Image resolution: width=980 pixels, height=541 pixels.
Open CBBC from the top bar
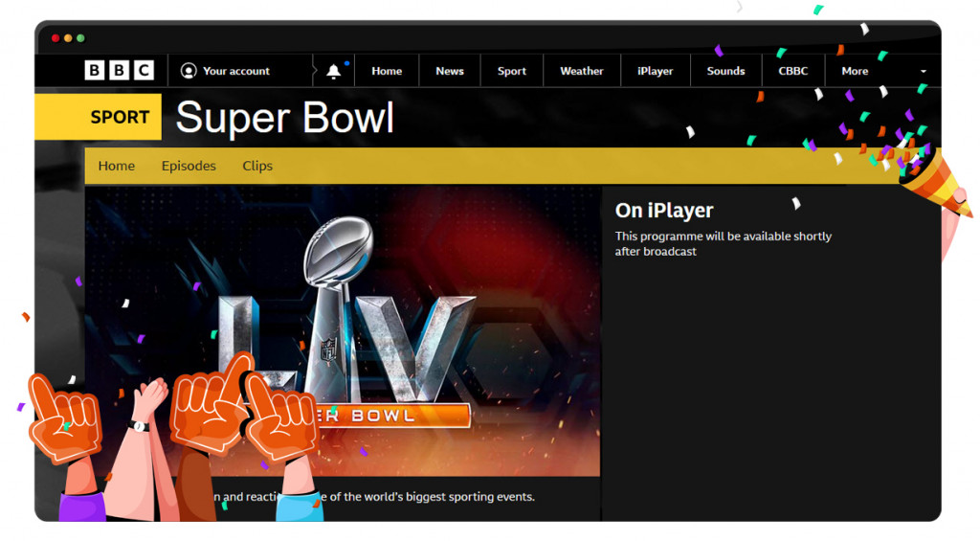793,71
